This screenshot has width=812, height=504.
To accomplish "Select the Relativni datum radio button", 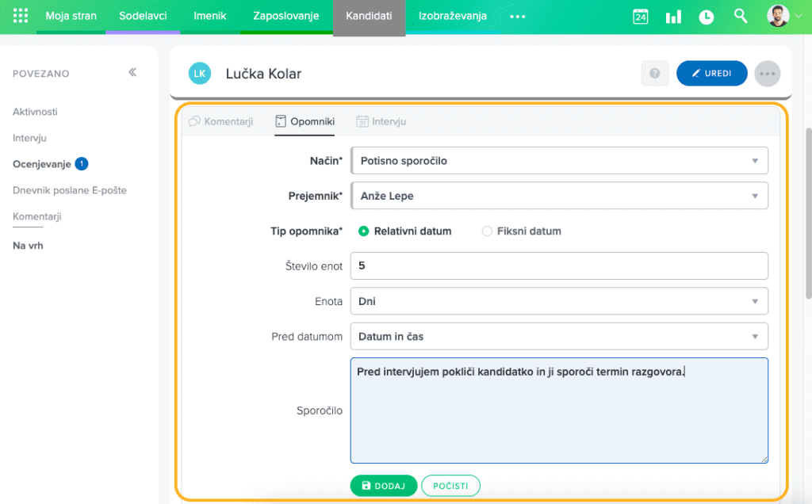I will (364, 231).
